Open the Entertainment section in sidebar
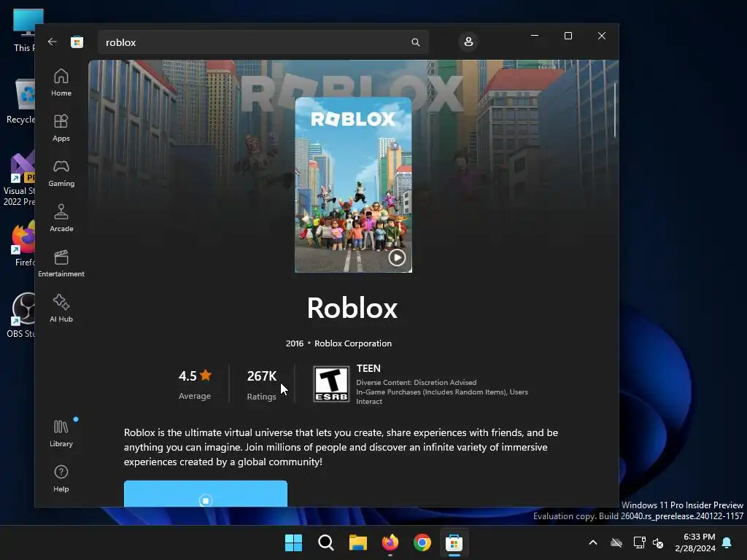The width and height of the screenshot is (747, 560). (61, 263)
